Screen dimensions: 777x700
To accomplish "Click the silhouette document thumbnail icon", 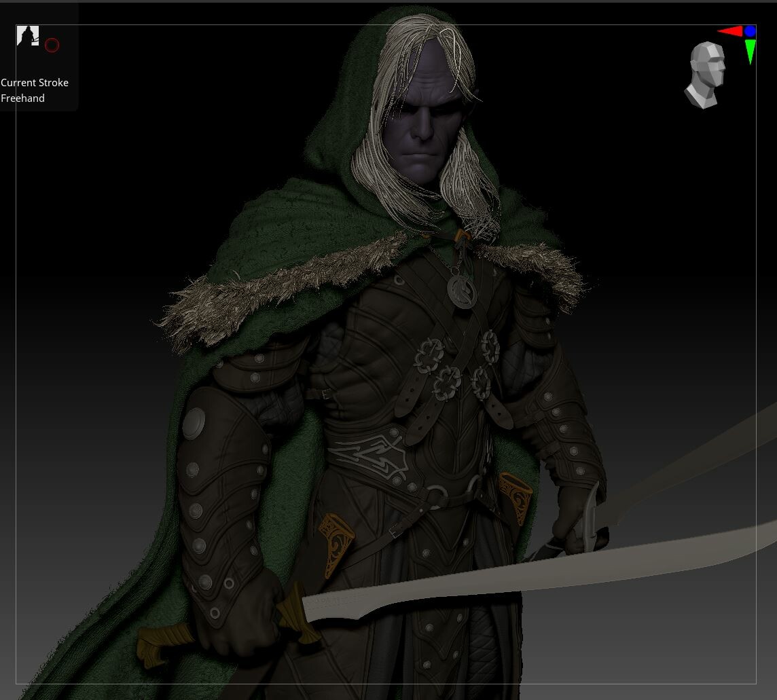I will click(28, 36).
